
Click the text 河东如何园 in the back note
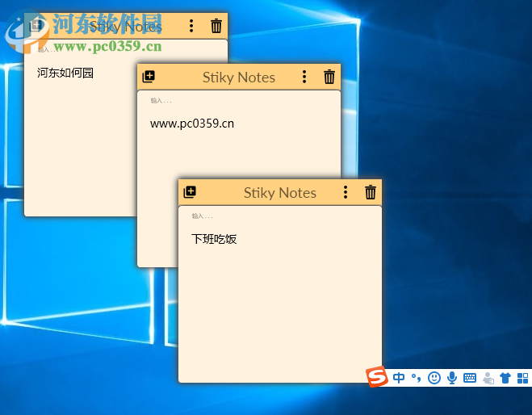(x=65, y=73)
